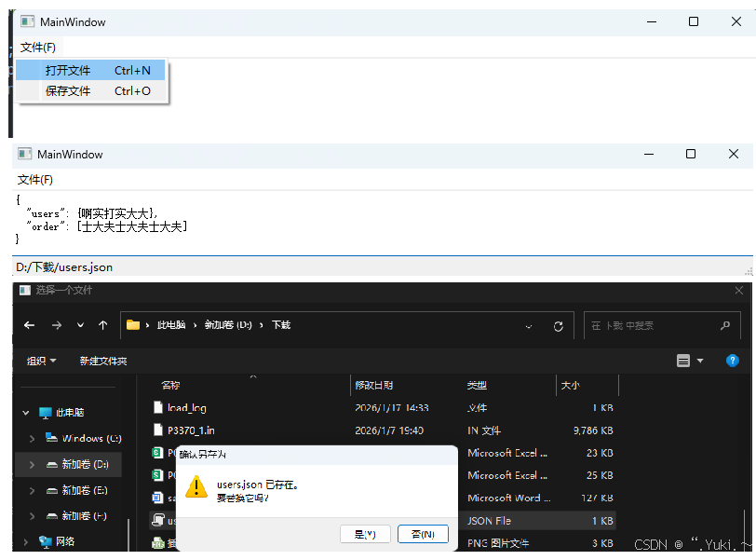Open 文件(F) menu in top MainWindow

click(37, 48)
